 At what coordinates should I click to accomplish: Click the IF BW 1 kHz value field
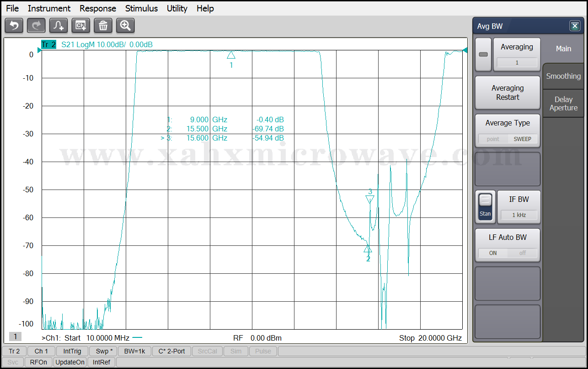tap(519, 215)
